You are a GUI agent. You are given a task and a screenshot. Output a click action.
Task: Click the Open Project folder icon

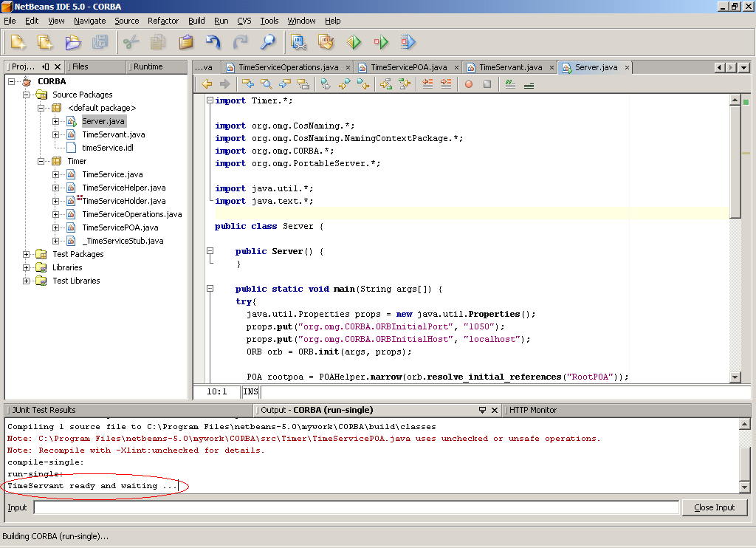(73, 42)
